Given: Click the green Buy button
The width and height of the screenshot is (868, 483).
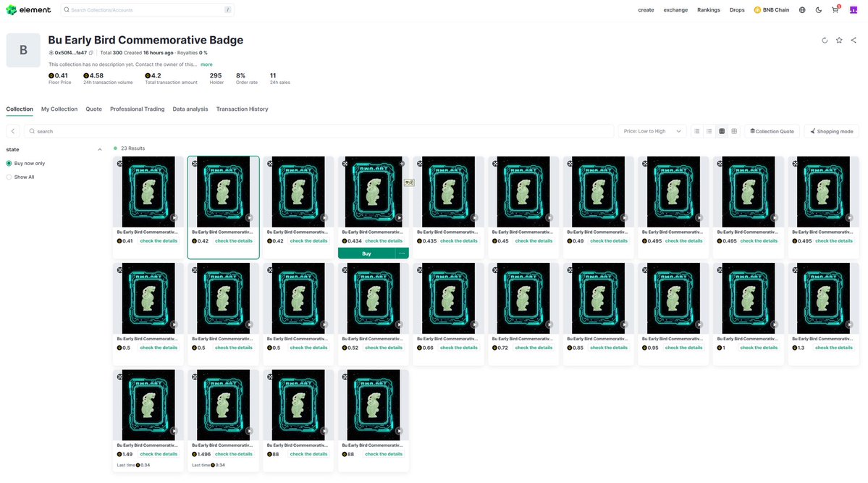Looking at the screenshot, I should pyautogui.click(x=366, y=253).
